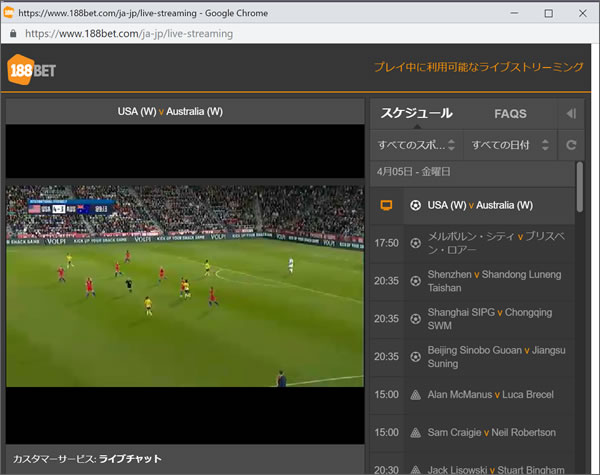Click soccer icon beside Shenzhen v Shandong Luneng
Screen dimensions: 600x475
click(x=415, y=281)
